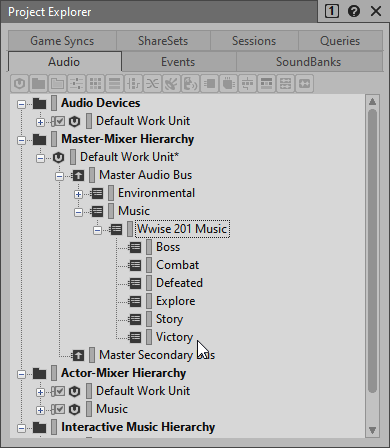This screenshot has height=448, width=390.
Task: Click the new Sound SFX toolbar icon
Action: click(x=172, y=83)
